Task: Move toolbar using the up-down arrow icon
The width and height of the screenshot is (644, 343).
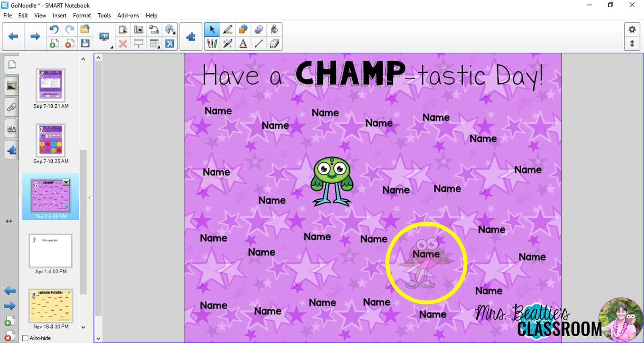Action: 632,43
